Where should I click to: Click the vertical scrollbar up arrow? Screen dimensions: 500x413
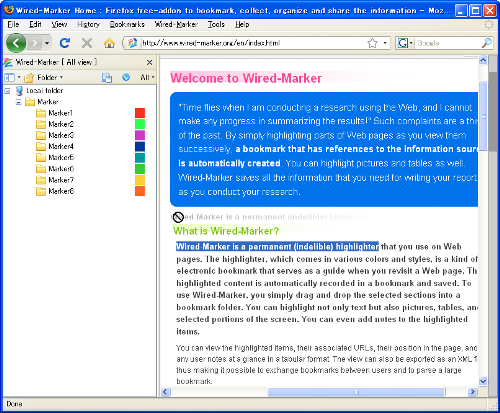pyautogui.click(x=483, y=60)
